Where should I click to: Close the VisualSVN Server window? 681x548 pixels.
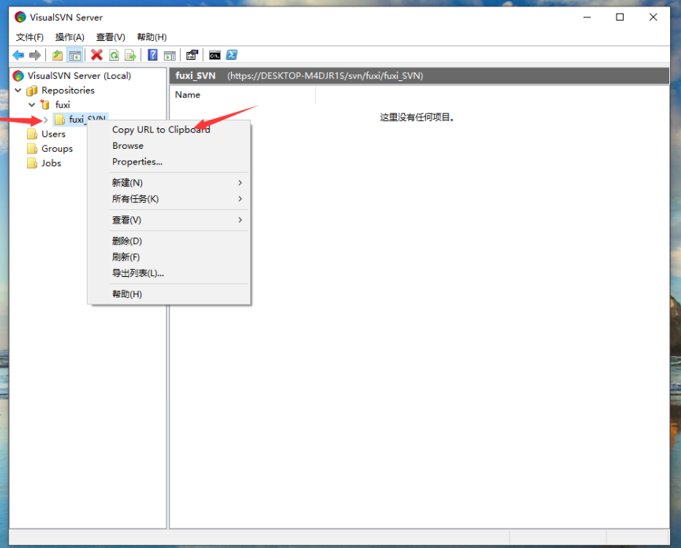click(x=653, y=17)
